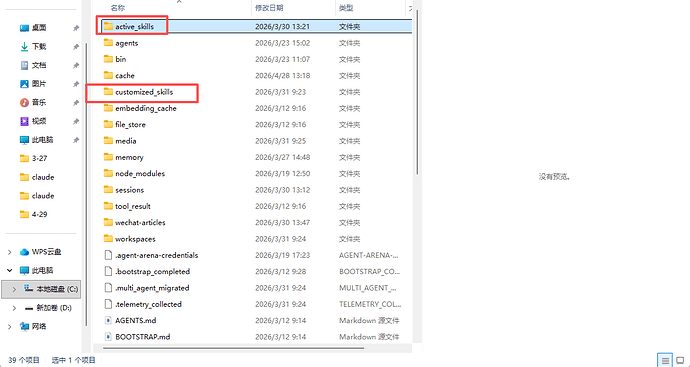Screen dimensions: 690x367
Task: Open the 4-29 folder in sidebar
Action: coord(39,214)
